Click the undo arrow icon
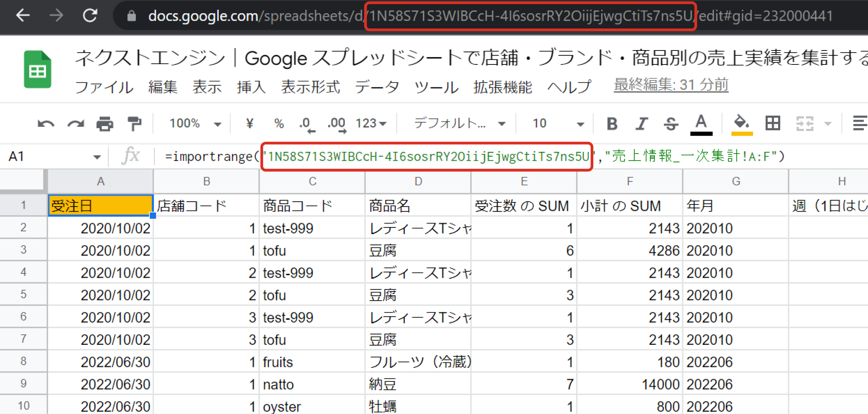Screen dimensions: 868x414 [46, 124]
